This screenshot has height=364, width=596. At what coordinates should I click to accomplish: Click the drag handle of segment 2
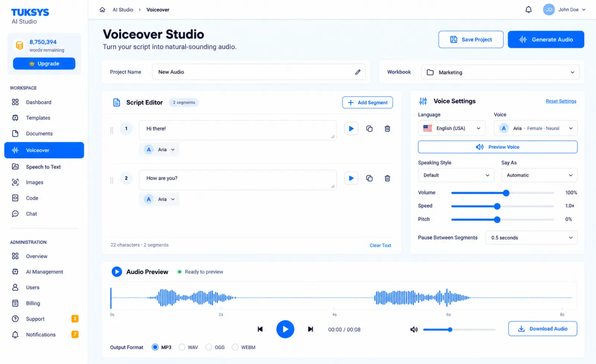click(111, 180)
